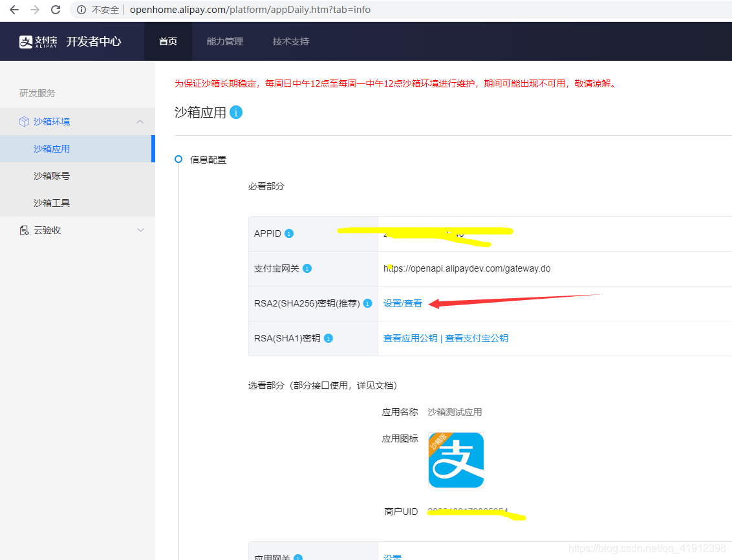Select 沙箱应用 in sidebar
The height and width of the screenshot is (560, 732).
click(78, 149)
